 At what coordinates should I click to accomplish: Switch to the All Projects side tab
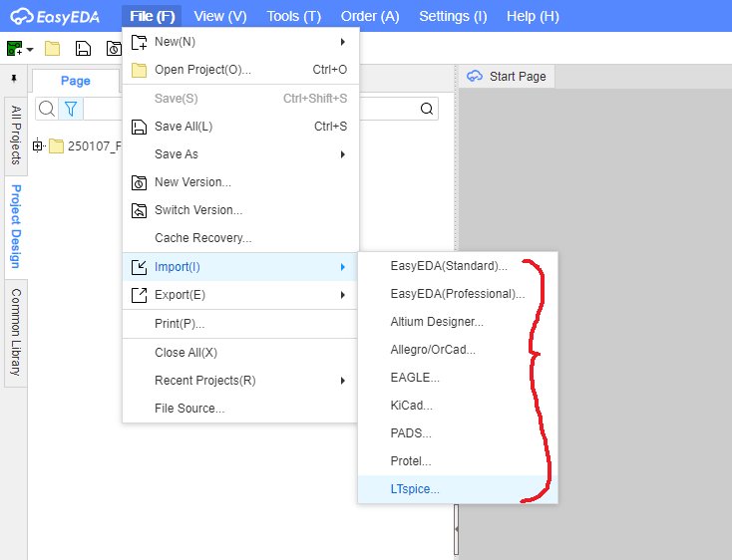16,136
